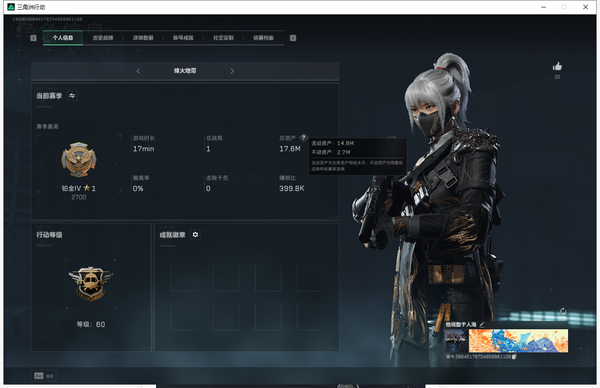Open the 成就徽章 gear settings

pyautogui.click(x=195, y=235)
